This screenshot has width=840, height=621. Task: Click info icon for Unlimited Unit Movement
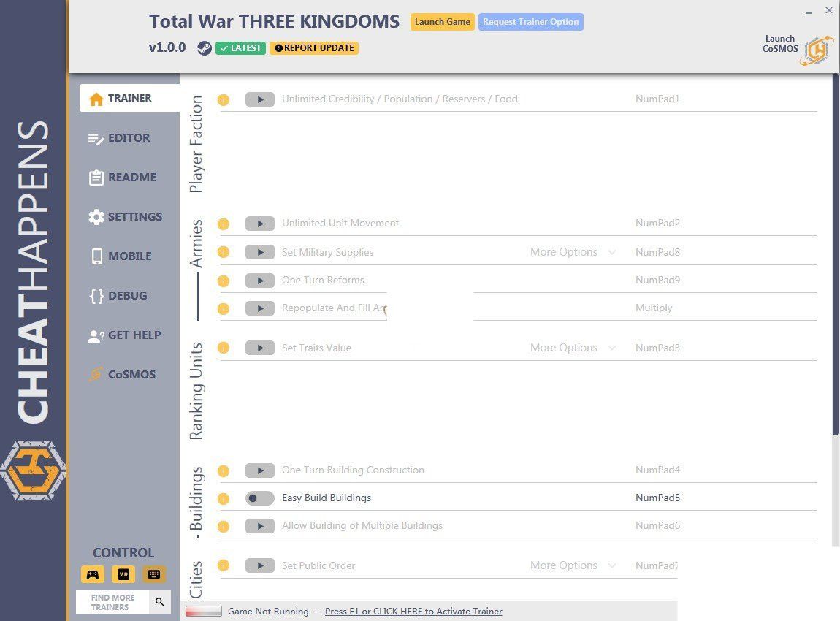(224, 224)
